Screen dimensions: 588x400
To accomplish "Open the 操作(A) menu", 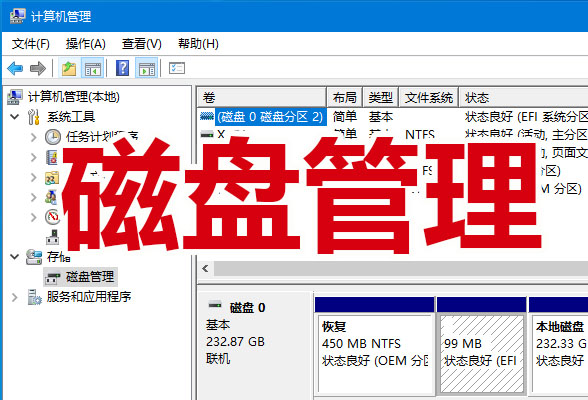I will [x=86, y=44].
